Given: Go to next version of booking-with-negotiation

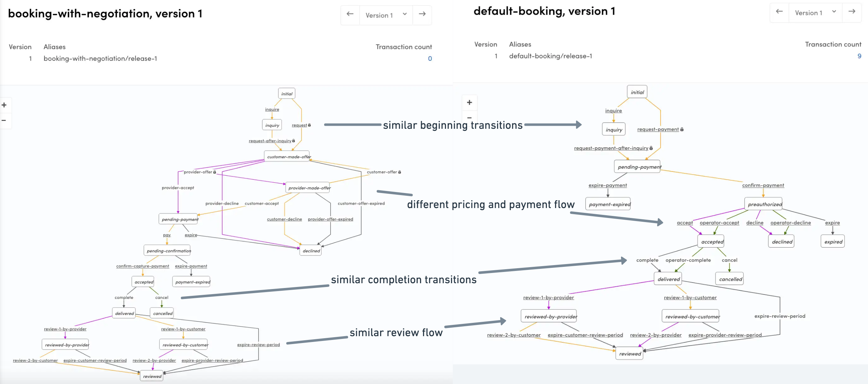Looking at the screenshot, I should point(422,14).
